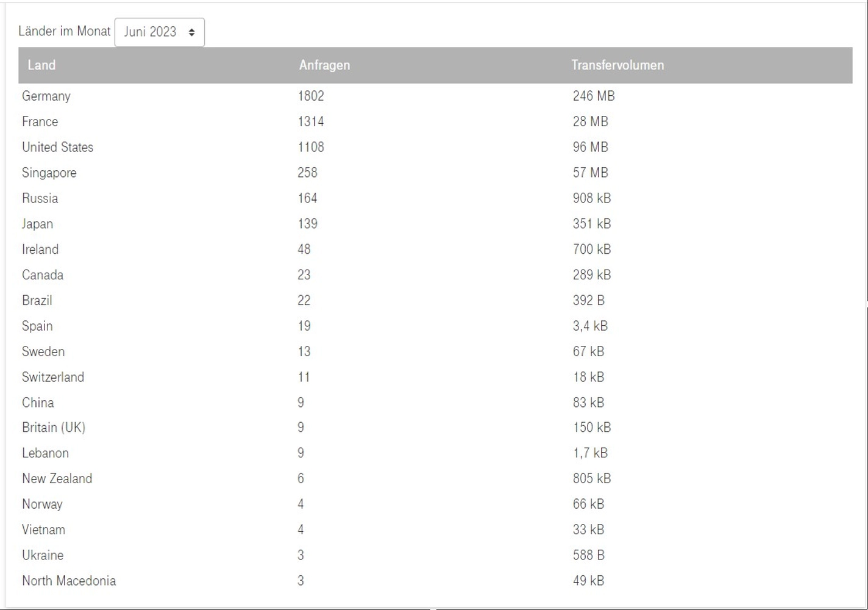Select the Russia entry
868x610 pixels.
point(40,198)
